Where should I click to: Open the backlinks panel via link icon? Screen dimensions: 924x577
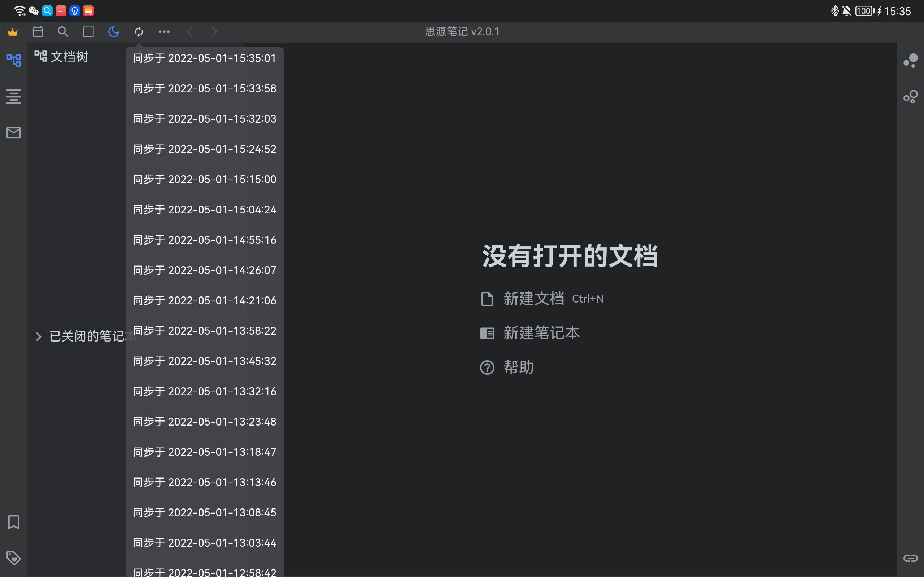coord(911,558)
